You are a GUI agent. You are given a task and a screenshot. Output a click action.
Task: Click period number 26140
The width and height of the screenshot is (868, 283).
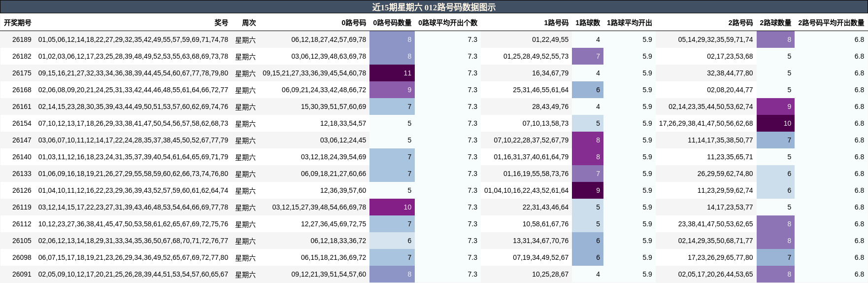(x=22, y=157)
